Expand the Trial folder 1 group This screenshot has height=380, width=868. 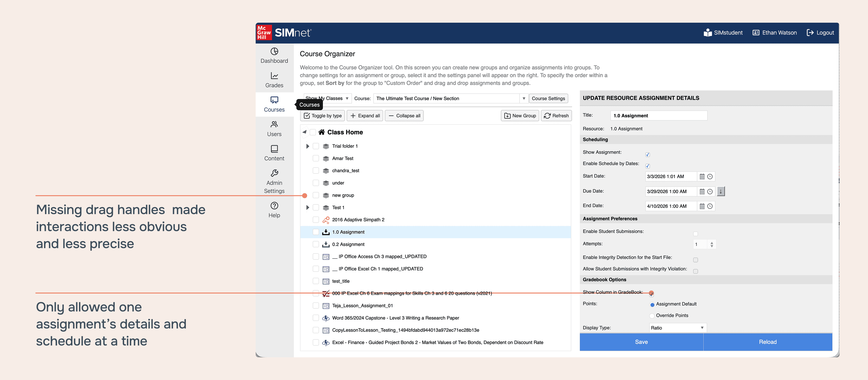tap(307, 146)
